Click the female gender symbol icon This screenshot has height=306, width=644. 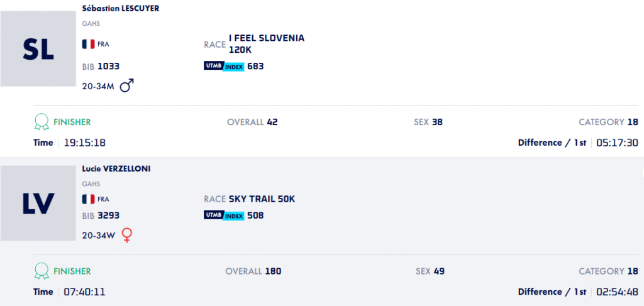point(126,235)
